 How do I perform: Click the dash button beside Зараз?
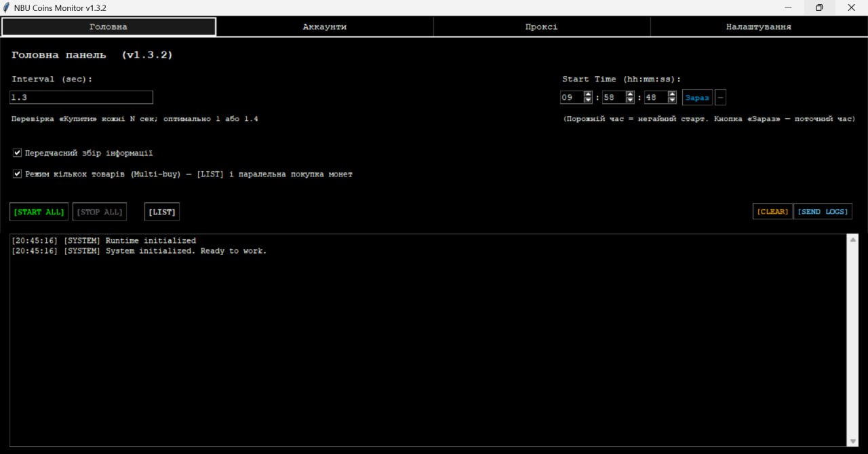(x=720, y=97)
